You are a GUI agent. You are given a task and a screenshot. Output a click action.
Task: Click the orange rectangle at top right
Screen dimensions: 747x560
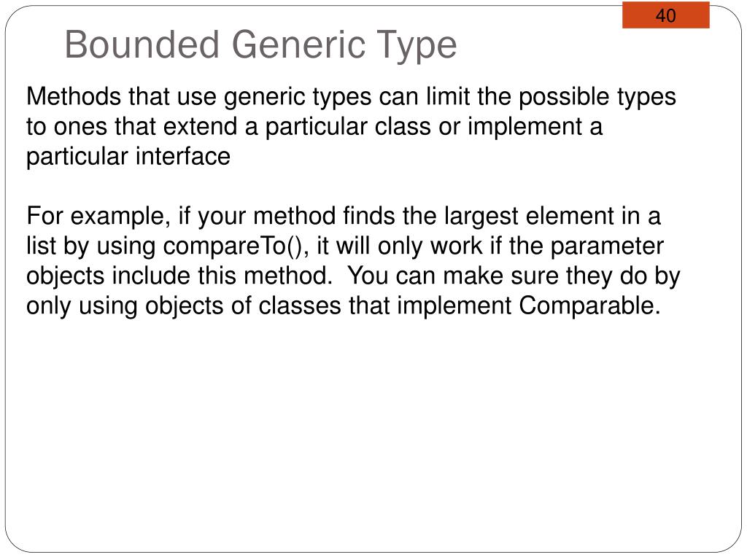click(x=665, y=15)
